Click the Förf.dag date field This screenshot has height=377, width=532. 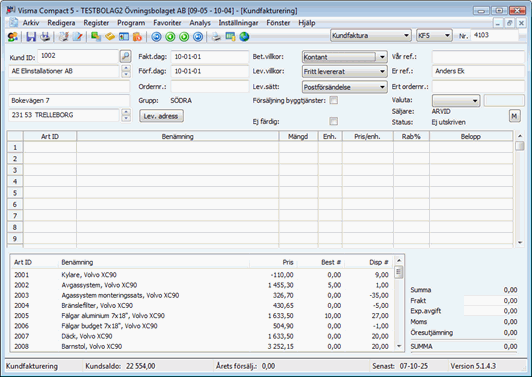click(x=210, y=71)
